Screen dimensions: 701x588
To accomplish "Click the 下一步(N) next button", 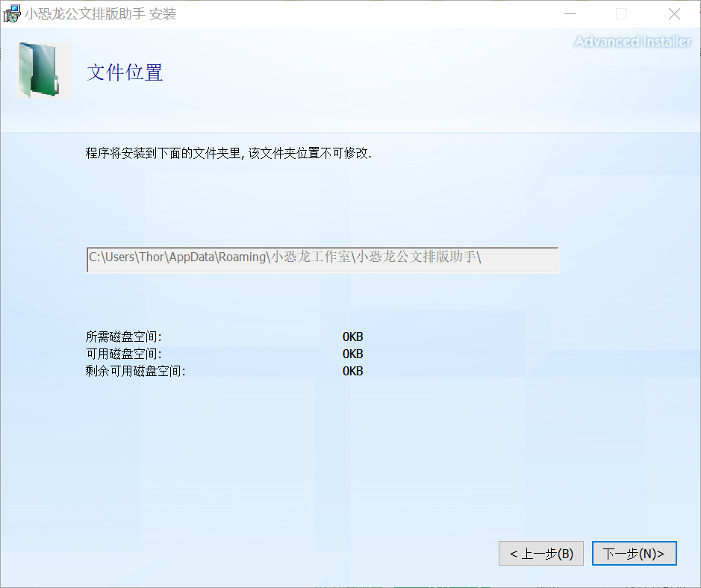I will 634,553.
